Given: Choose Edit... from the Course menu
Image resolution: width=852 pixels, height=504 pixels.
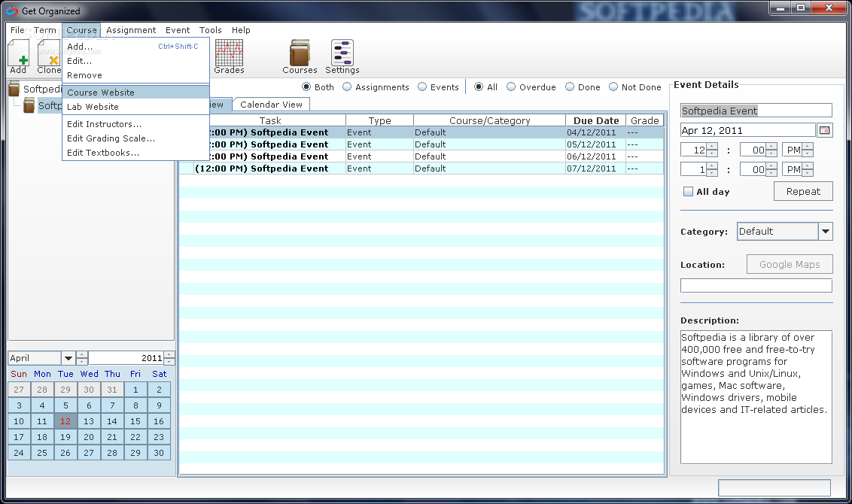Looking at the screenshot, I should [x=135, y=61].
